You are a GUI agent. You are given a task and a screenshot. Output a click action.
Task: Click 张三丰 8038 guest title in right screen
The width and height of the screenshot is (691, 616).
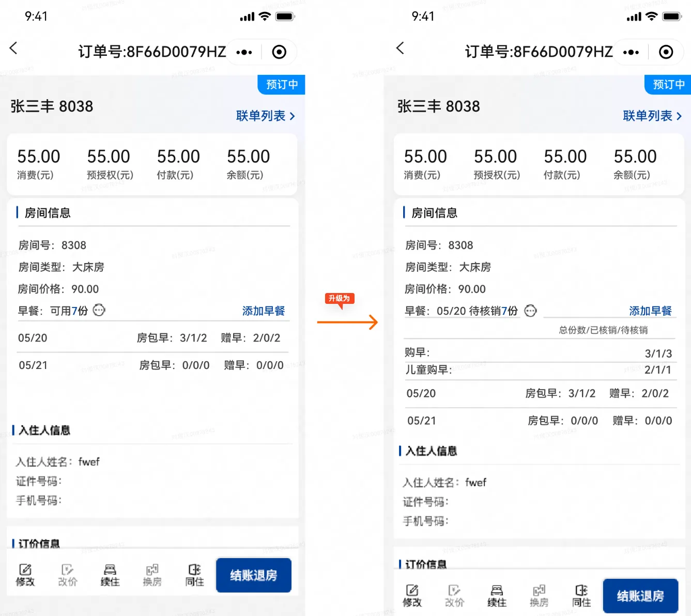click(438, 106)
